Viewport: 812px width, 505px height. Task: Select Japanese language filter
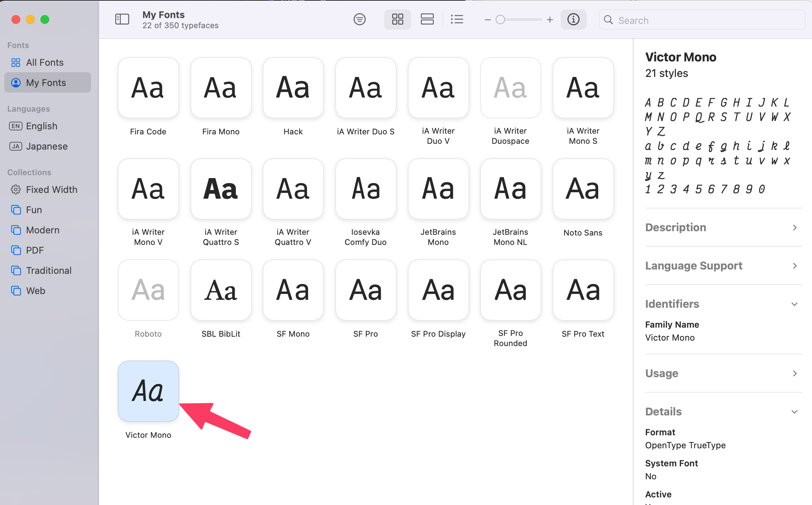(x=48, y=146)
